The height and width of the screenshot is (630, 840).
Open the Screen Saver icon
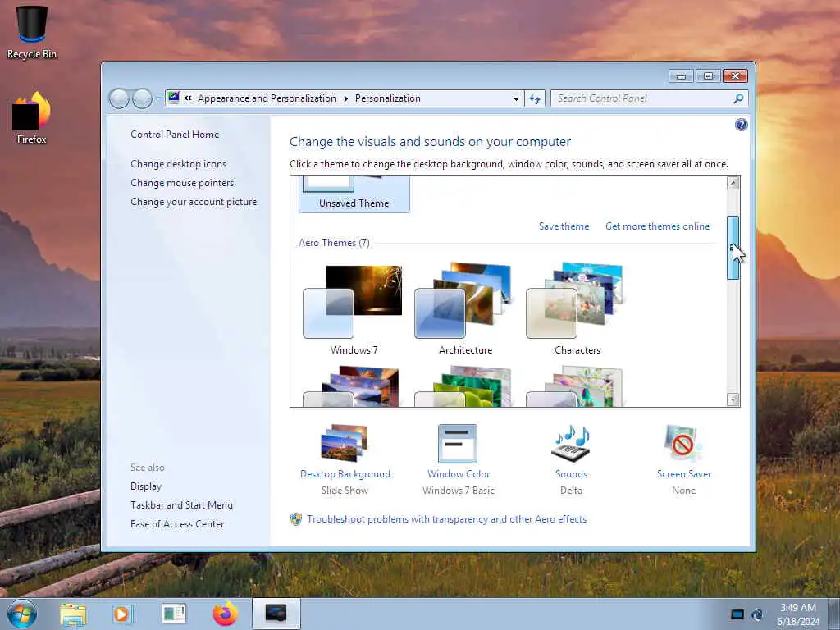coord(683,444)
